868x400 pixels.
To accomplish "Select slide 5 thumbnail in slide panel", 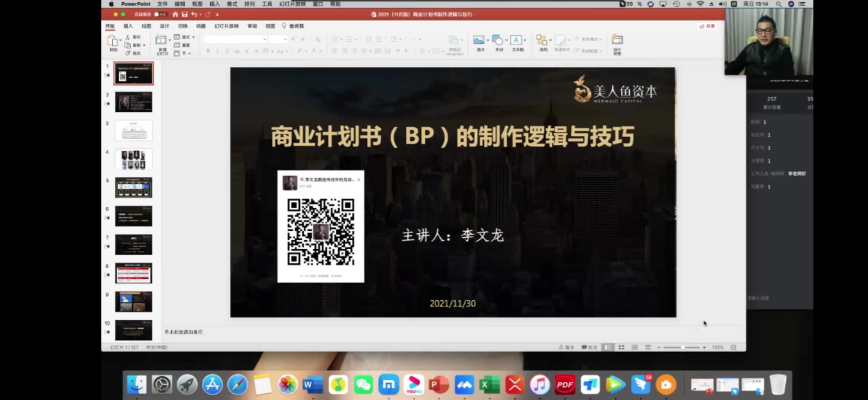I will point(133,187).
